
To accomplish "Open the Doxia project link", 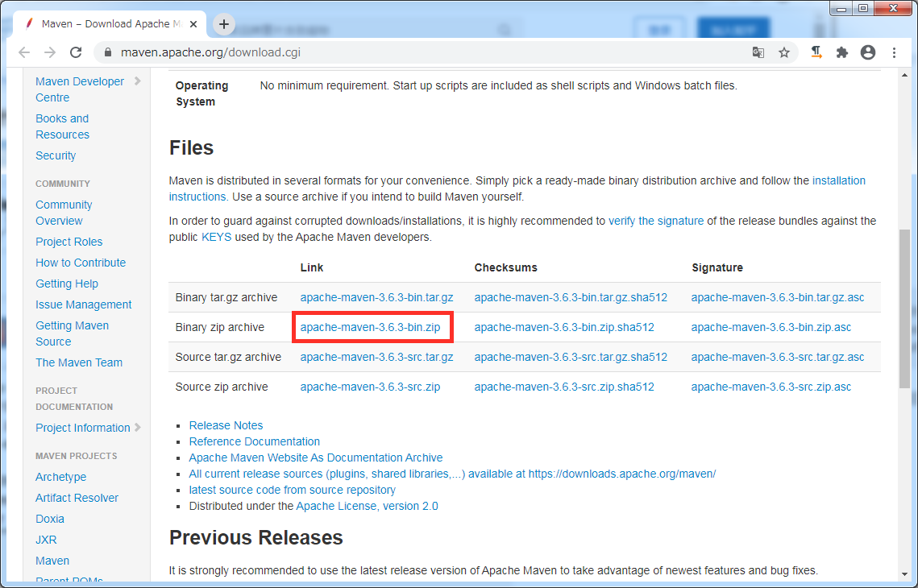I will point(50,519).
